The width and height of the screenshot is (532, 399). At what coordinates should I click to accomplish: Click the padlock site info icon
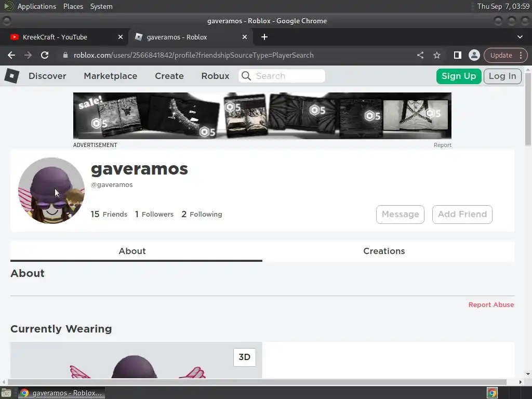pos(65,55)
